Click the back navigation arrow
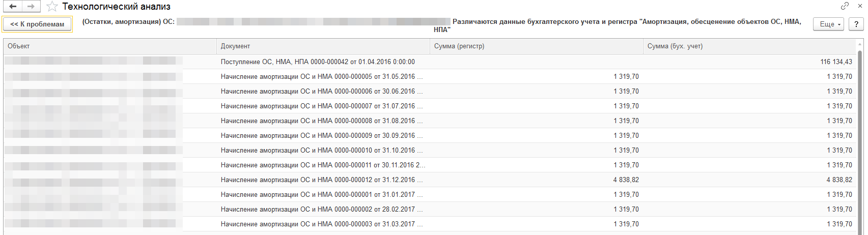Image resolution: width=868 pixels, height=235 pixels. 13,7
